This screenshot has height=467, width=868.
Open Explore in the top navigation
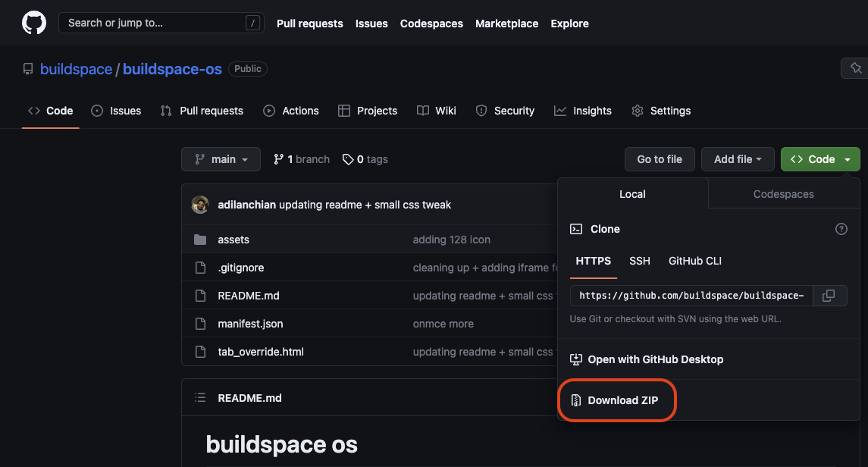point(569,24)
